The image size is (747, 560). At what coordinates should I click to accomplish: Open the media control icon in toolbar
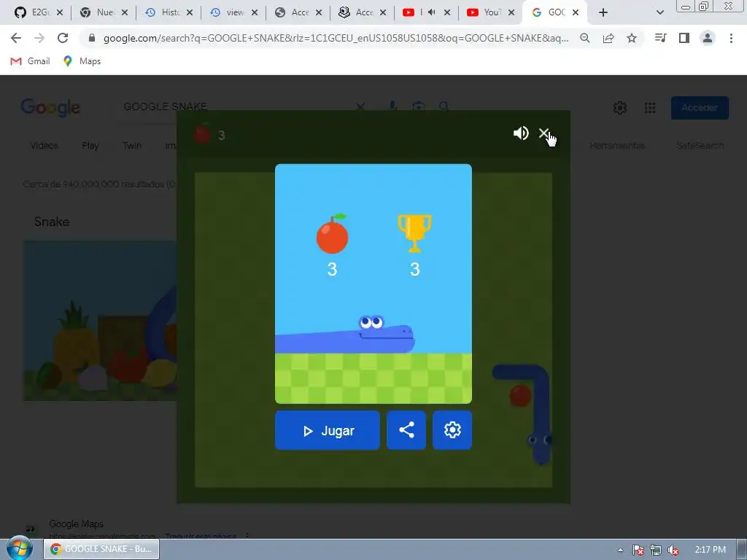coord(660,38)
